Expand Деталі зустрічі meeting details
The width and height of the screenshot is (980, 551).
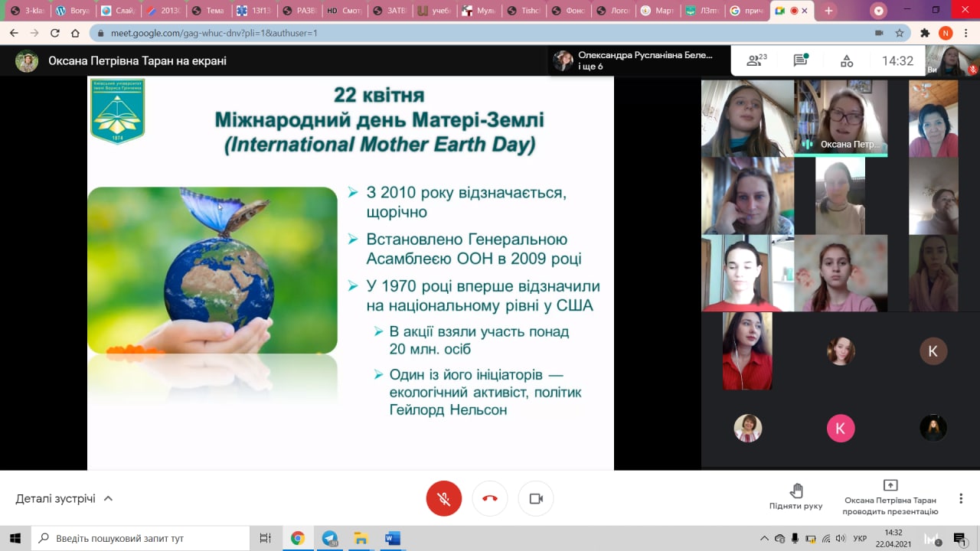(64, 499)
